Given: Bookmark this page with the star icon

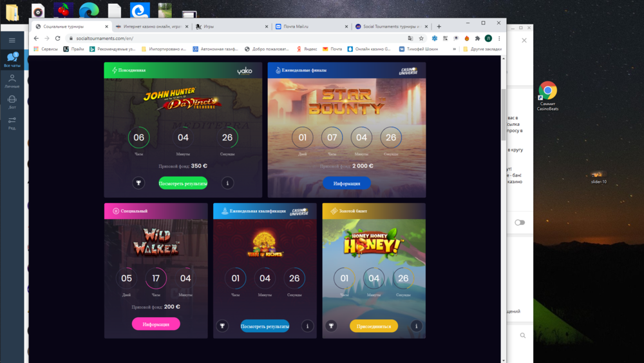Looking at the screenshot, I should pos(421,38).
